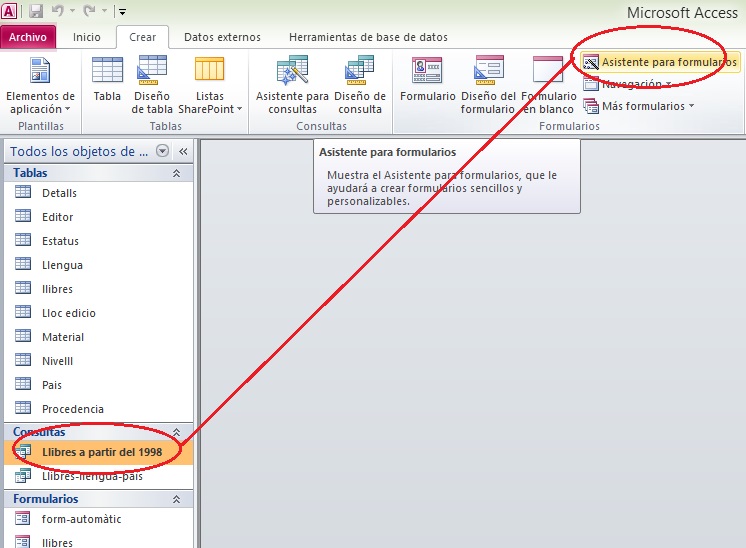Click the Más formularios icon

pyautogui.click(x=591, y=106)
